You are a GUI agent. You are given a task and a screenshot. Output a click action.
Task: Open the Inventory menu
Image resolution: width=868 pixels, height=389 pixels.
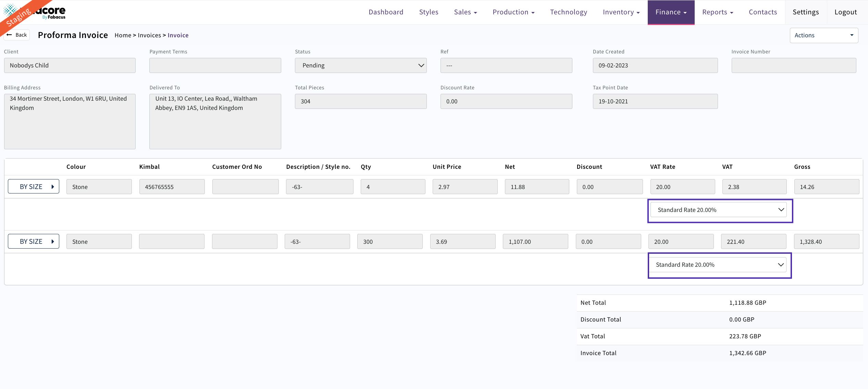click(x=621, y=12)
